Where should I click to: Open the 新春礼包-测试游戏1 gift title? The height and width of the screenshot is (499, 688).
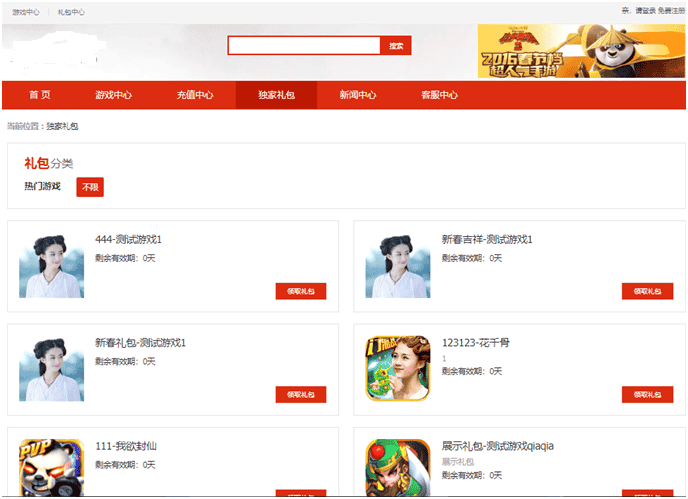[x=140, y=343]
